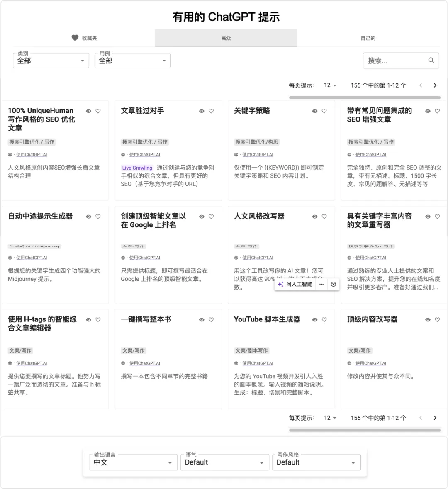This screenshot has width=448, height=489.
Task: Click eye icon on 顶级内容改写器 card
Action: coord(428,320)
